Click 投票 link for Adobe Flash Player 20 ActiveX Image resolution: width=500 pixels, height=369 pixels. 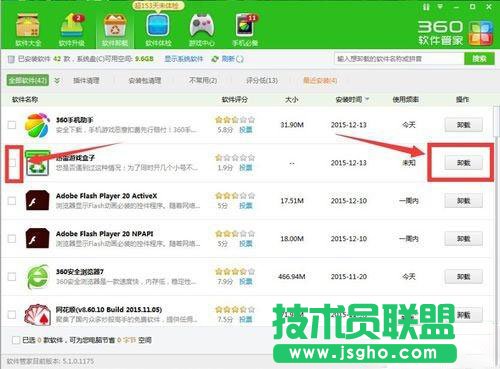click(246, 206)
